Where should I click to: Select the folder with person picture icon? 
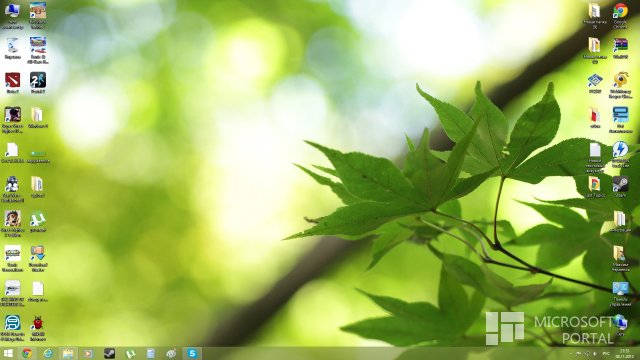619,253
